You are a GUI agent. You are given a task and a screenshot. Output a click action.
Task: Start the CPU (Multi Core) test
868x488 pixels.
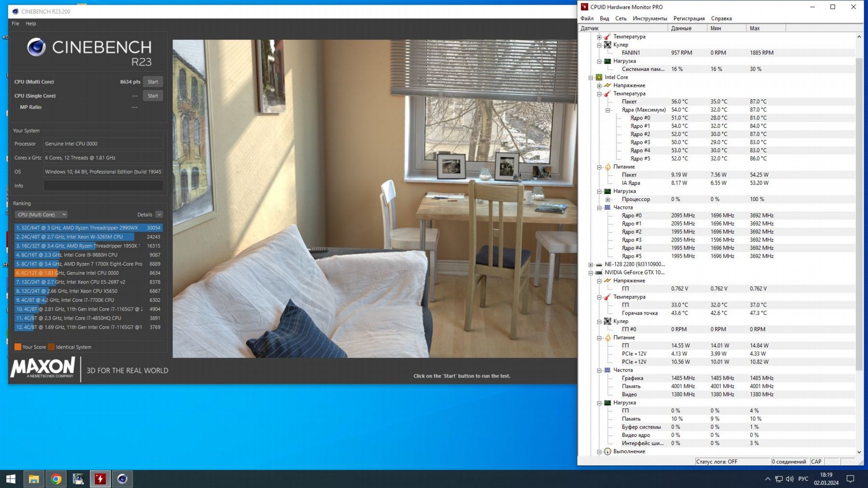[x=153, y=82]
